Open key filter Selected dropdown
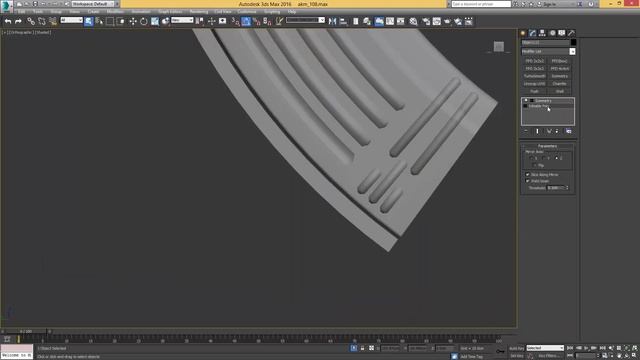This screenshot has height=360, width=640. (545, 348)
